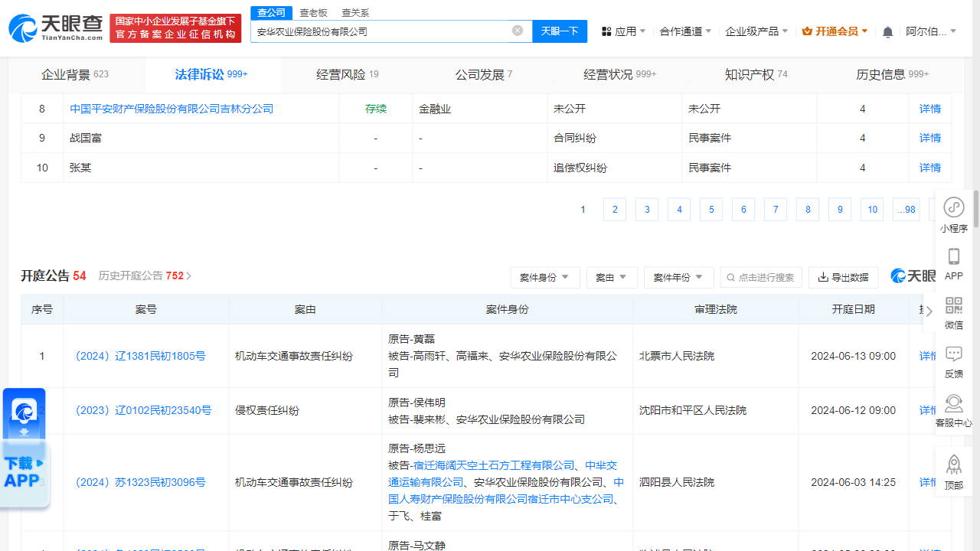Clear the search box text
The height and width of the screenshot is (551, 980).
(518, 31)
